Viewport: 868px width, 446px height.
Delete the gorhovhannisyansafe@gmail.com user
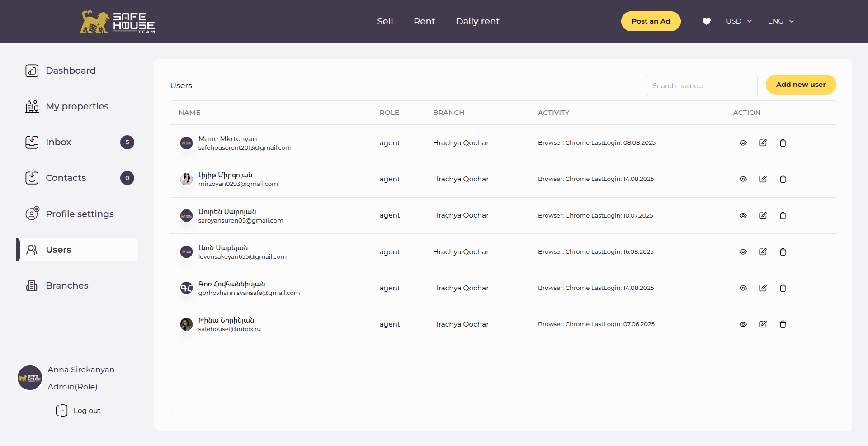[783, 288]
